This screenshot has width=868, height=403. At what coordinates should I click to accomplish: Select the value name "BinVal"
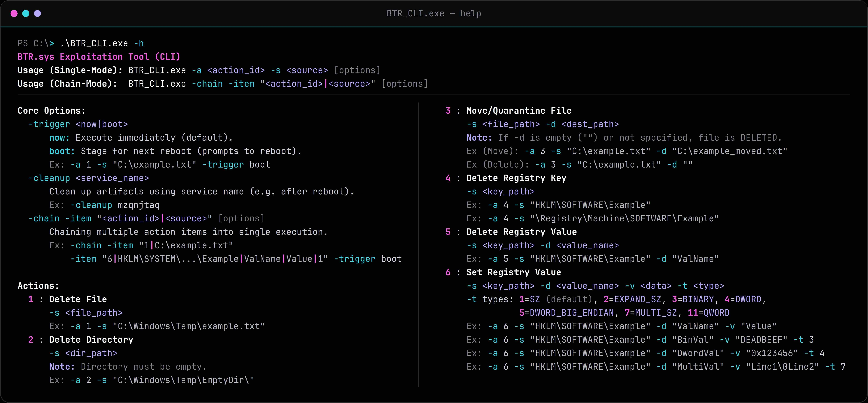[x=693, y=340]
